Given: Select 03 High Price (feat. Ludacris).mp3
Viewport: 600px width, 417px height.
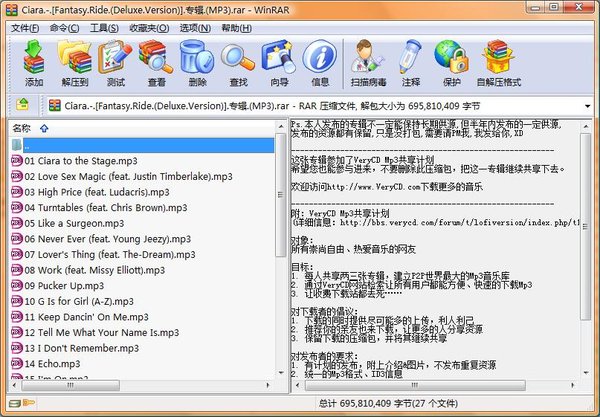Looking at the screenshot, I should tap(97, 192).
